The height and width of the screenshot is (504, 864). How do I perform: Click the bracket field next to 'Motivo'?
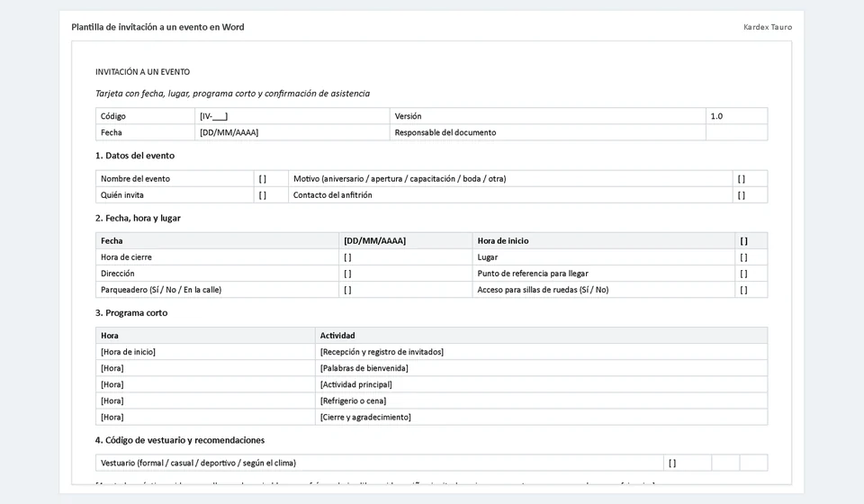click(750, 179)
